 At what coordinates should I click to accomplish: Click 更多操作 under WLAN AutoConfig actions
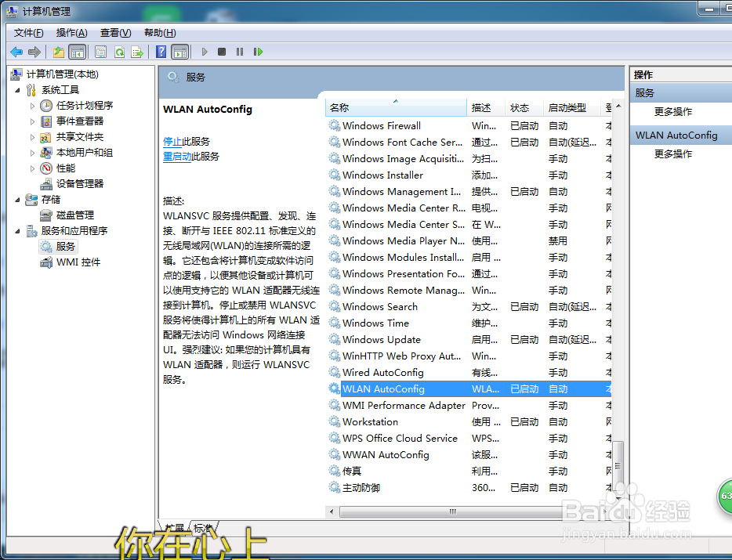point(672,154)
